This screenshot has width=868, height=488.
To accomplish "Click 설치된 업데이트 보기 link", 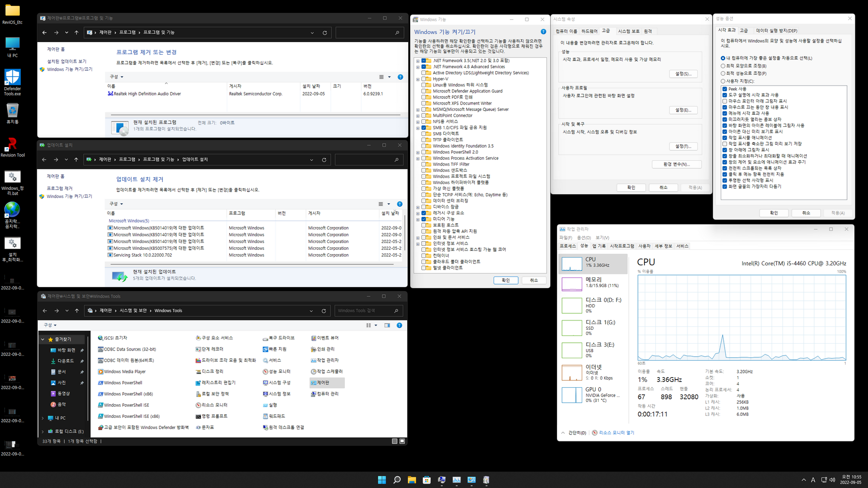I will coord(67,61).
